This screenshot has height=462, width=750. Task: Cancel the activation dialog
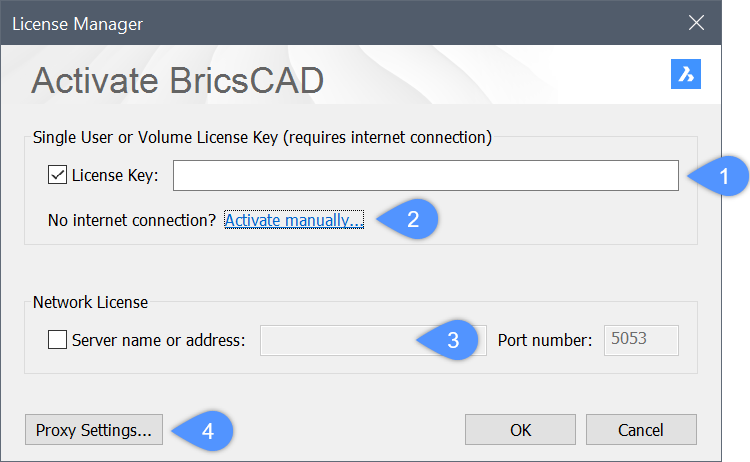(641, 431)
